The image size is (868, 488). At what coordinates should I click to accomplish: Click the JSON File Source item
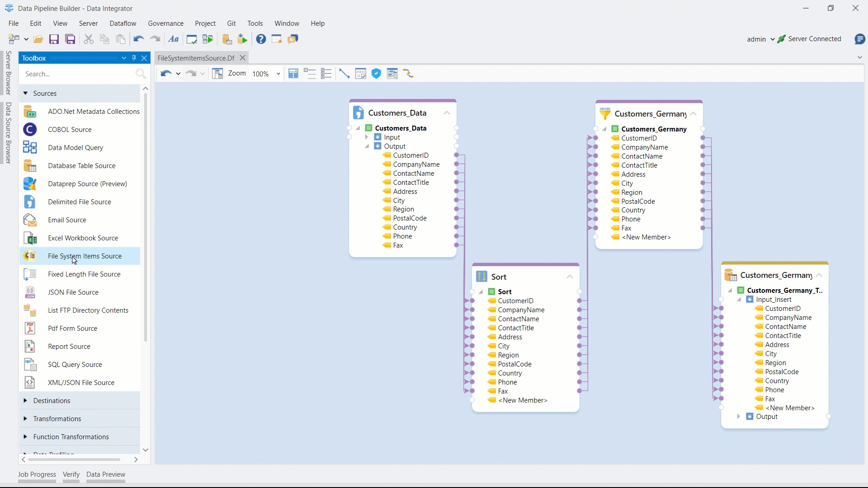coord(73,292)
